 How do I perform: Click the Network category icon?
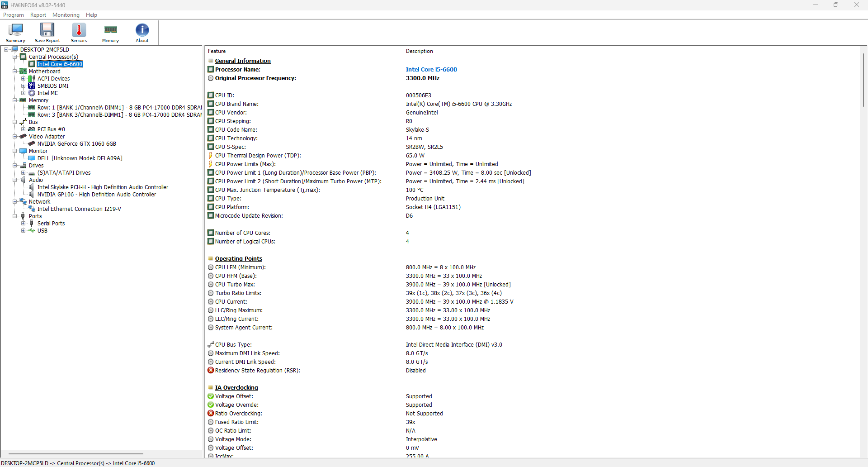coord(23,201)
